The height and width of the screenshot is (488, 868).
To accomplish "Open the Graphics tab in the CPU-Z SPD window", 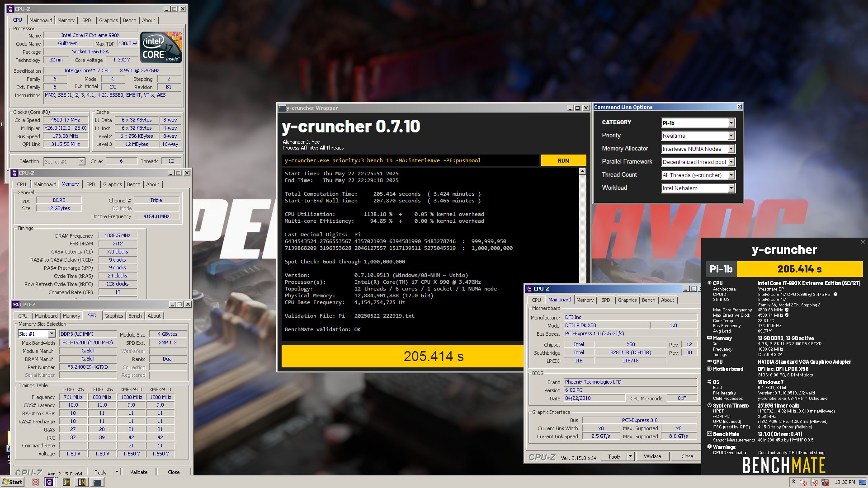I will pyautogui.click(x=113, y=316).
